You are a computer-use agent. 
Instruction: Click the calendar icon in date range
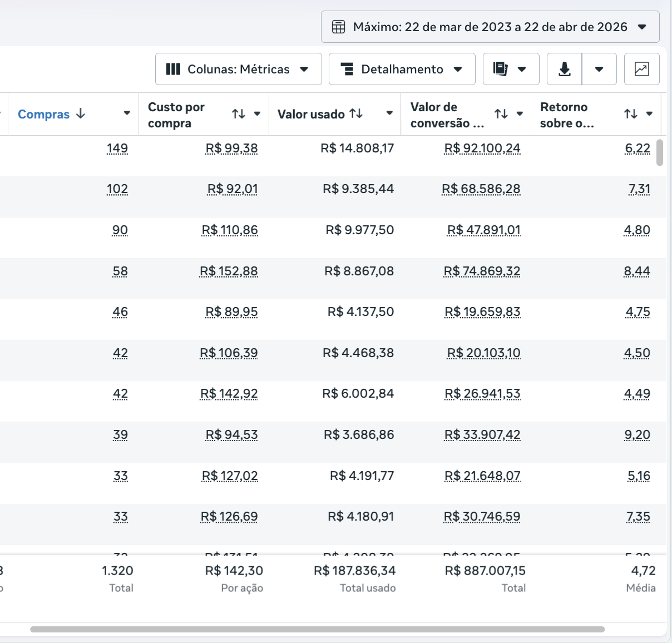338,27
